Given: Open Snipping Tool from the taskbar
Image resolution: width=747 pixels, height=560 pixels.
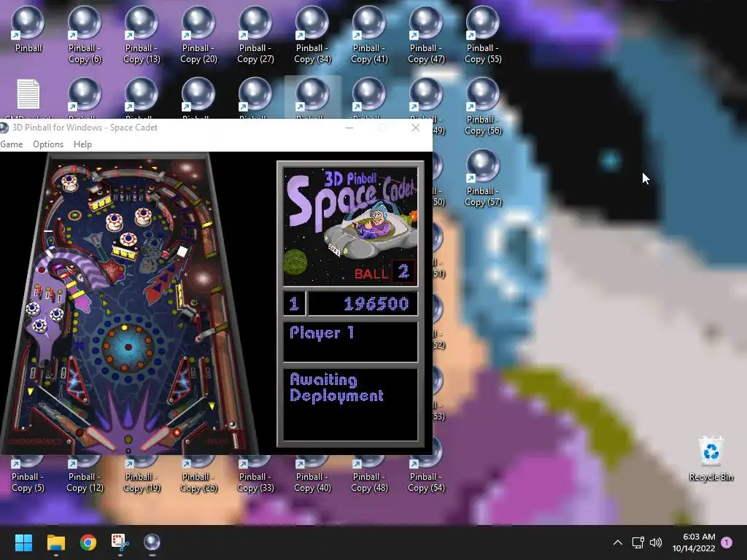Looking at the screenshot, I should (x=120, y=542).
